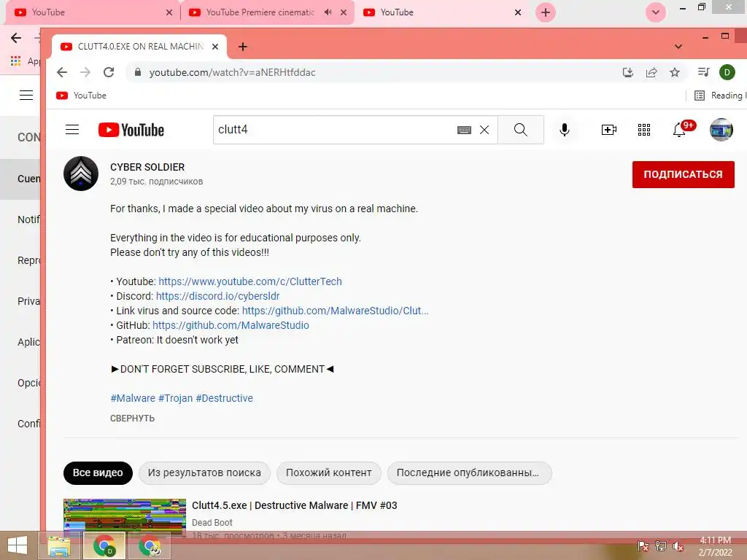Open the hamburger menu in background window
Image resolution: width=747 pixels, height=560 pixels.
(26, 96)
